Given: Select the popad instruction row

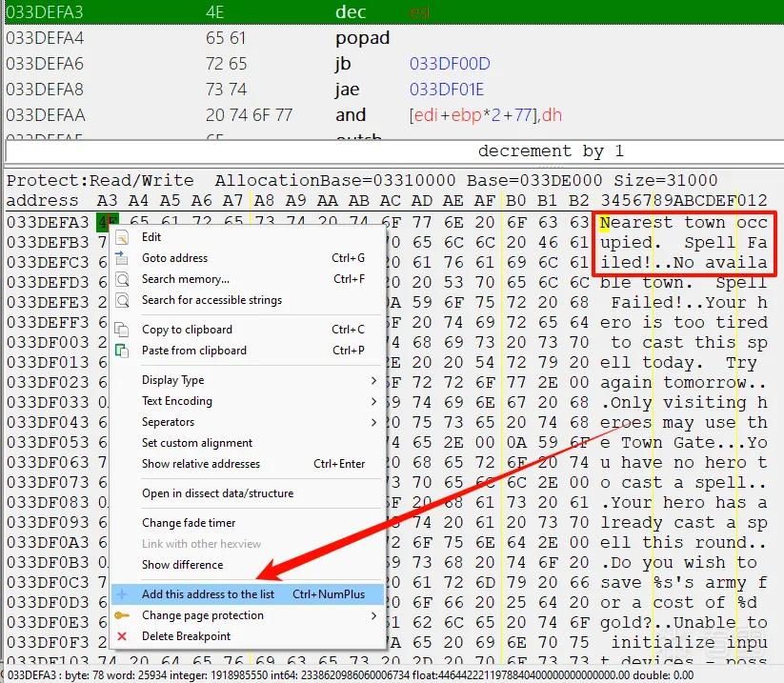Looking at the screenshot, I should point(394,38).
